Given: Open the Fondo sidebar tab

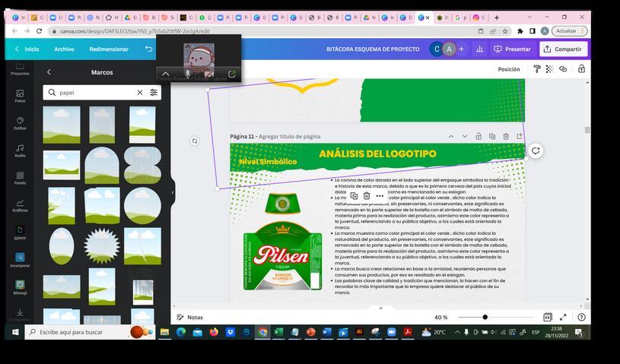Looking at the screenshot, I should pos(20,178).
